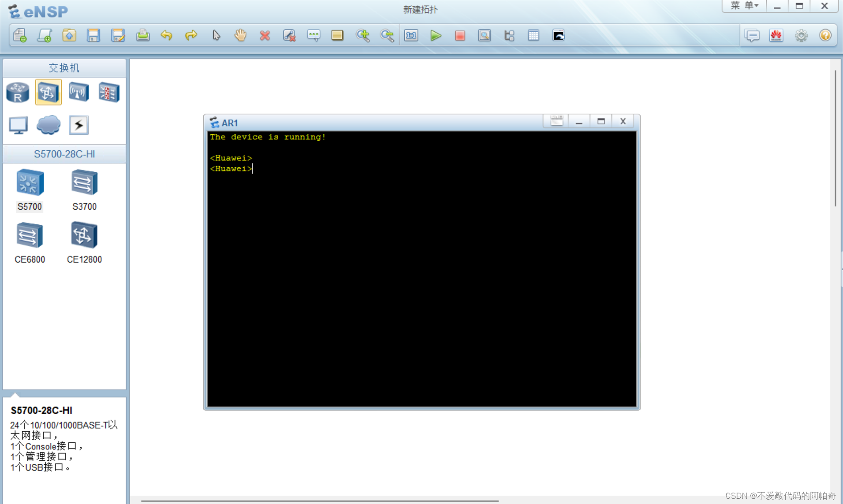This screenshot has height=504, width=843.
Task: Open the CLI console window icon
Action: pos(559,35)
